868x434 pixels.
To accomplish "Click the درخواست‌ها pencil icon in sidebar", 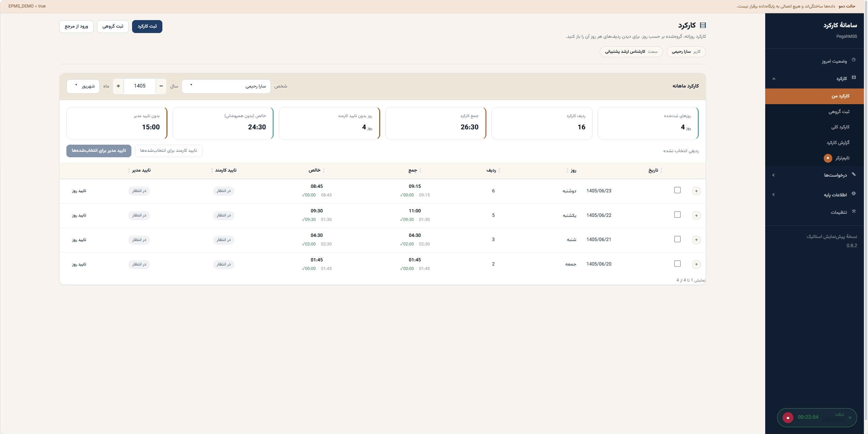I will (x=853, y=174).
